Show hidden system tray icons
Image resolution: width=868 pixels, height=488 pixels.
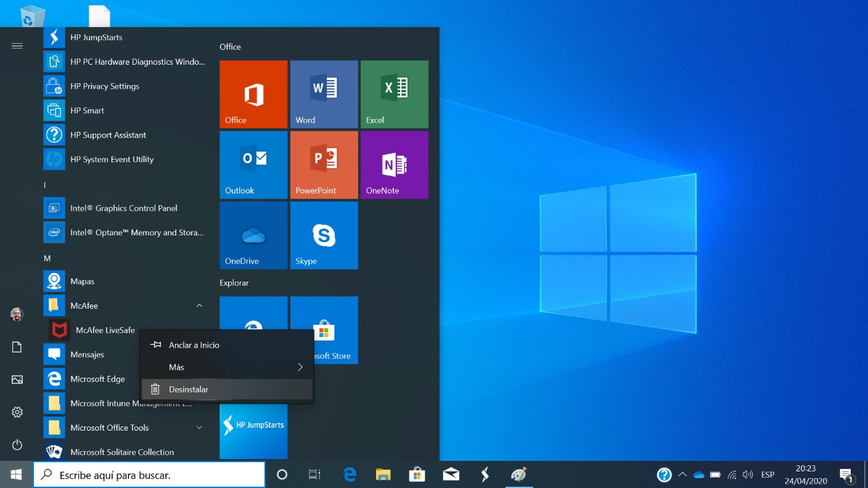[x=682, y=474]
